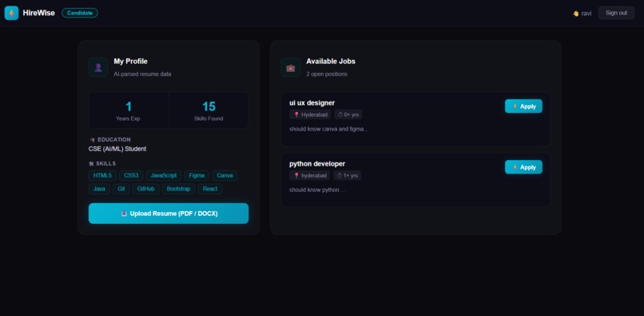Viewport: 644px width, 316px height.
Task: Click the 2 open positions text
Action: 327,74
